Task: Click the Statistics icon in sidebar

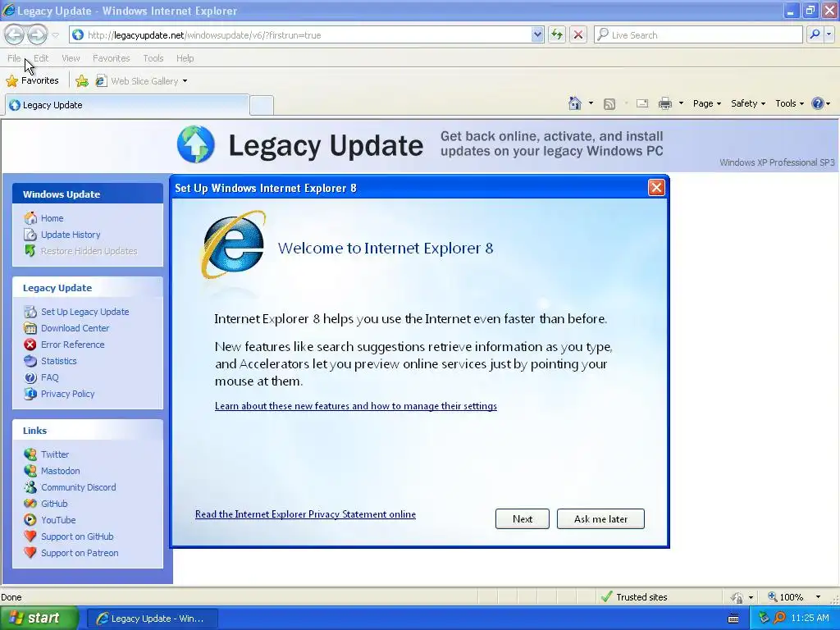Action: tap(30, 361)
